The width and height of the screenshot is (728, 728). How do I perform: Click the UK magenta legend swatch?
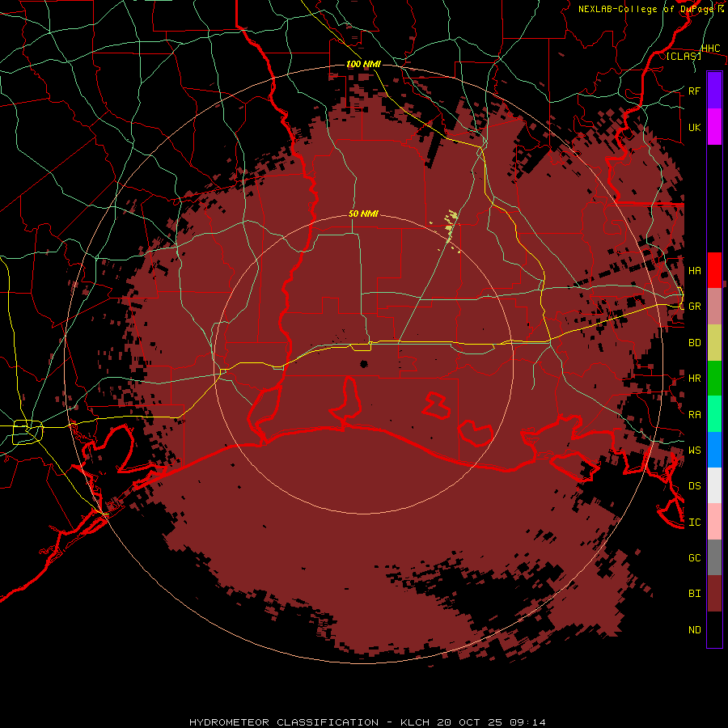714,127
